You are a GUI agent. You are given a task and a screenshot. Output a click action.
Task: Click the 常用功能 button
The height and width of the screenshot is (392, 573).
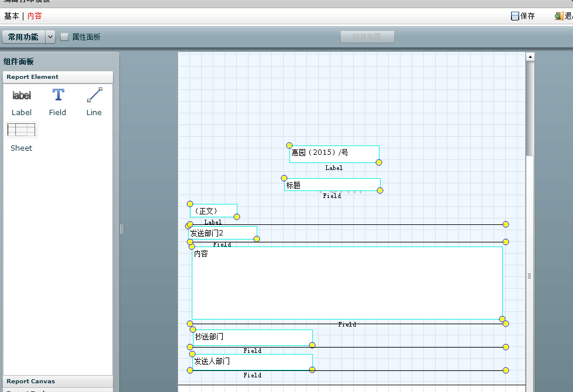23,37
